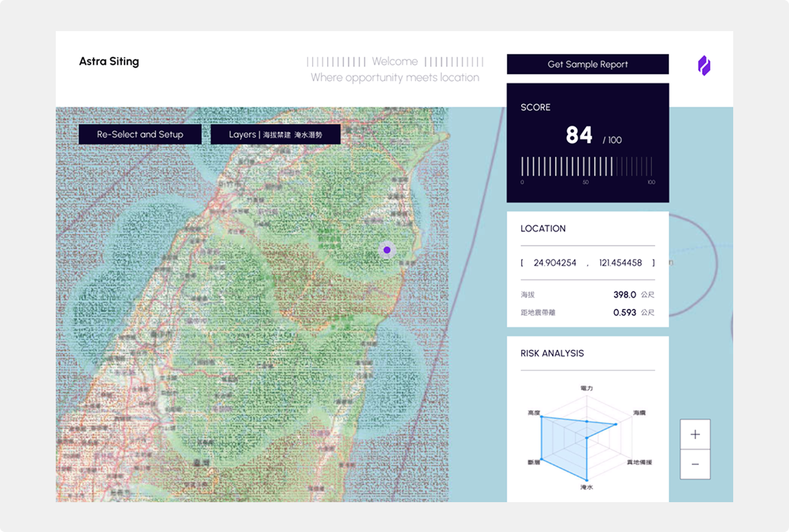
Task: Click the latitude value 24.904254
Action: [x=555, y=263]
